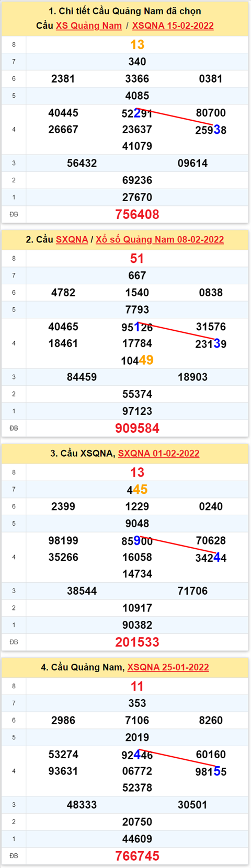This screenshot has width=251, height=868.
Task: Click the red prize-eight number 11
Action: pyautogui.click(x=137, y=686)
